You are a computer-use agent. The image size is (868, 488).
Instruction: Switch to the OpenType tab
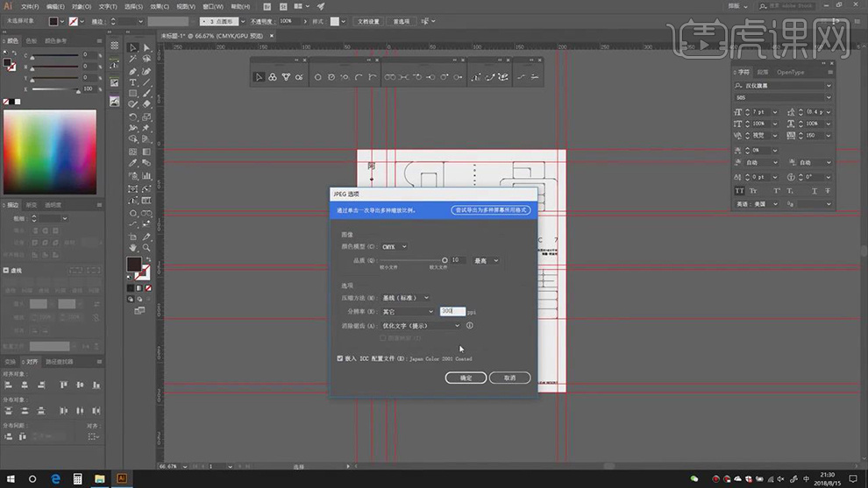pos(790,72)
